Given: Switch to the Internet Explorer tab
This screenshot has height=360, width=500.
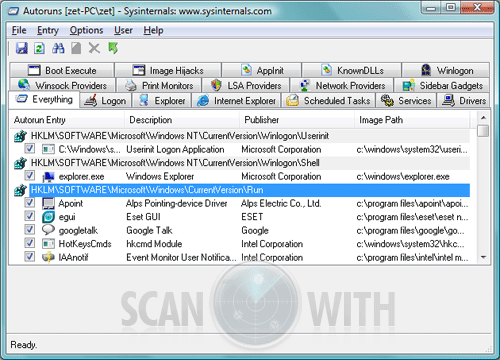Looking at the screenshot, I should click(236, 100).
